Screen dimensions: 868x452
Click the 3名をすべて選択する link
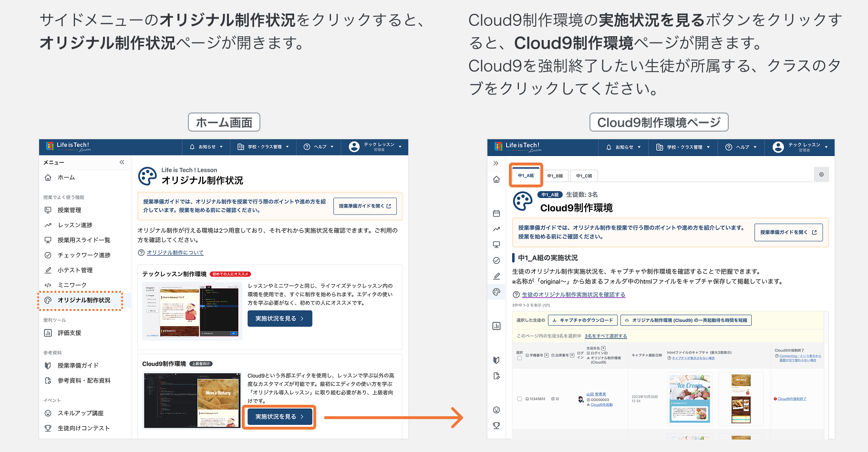coord(606,336)
